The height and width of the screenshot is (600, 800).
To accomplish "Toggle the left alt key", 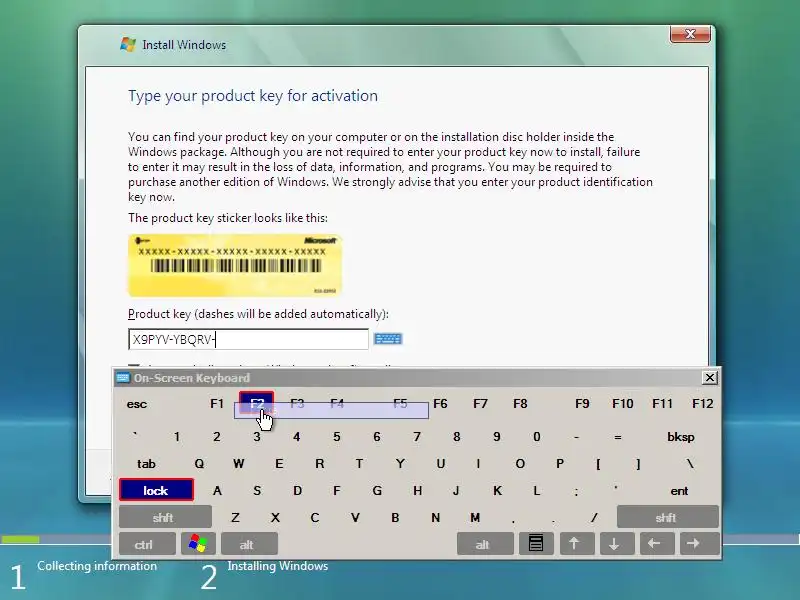I will [249, 544].
